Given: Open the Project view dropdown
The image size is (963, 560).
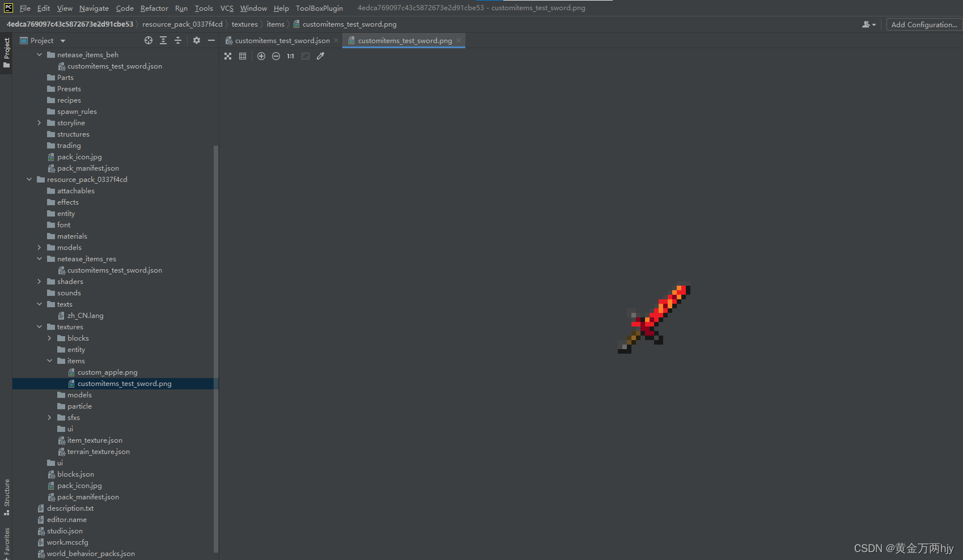Looking at the screenshot, I should [x=63, y=41].
